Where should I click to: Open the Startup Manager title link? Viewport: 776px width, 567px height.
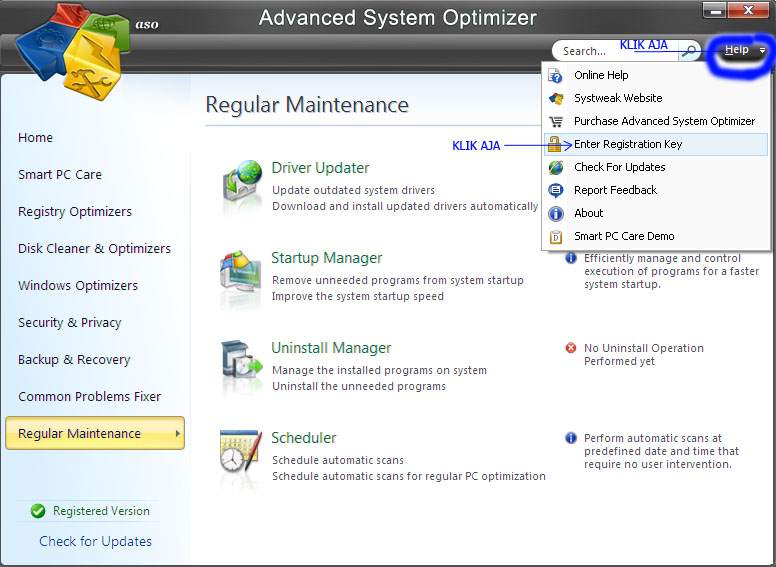coord(327,258)
